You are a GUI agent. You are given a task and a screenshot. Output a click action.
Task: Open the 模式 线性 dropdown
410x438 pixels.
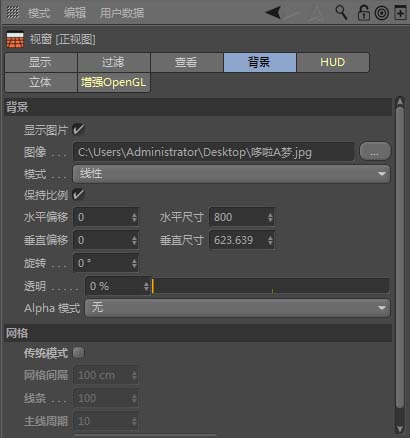tap(231, 174)
